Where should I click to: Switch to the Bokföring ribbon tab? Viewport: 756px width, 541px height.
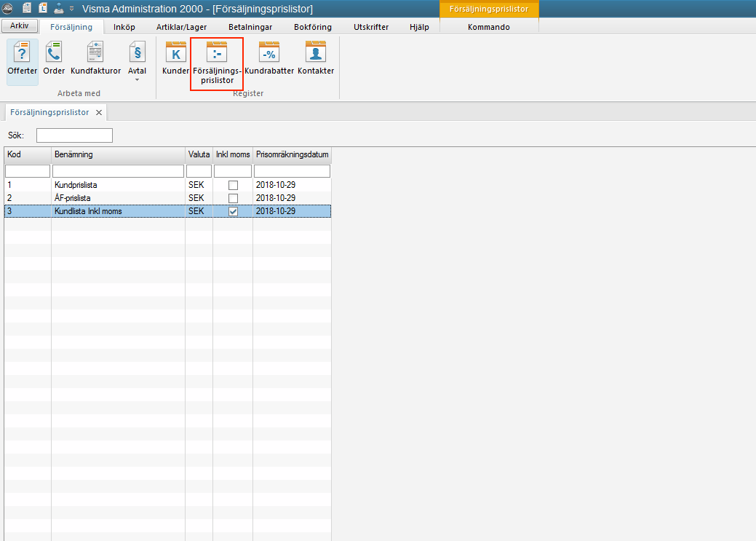tap(313, 27)
